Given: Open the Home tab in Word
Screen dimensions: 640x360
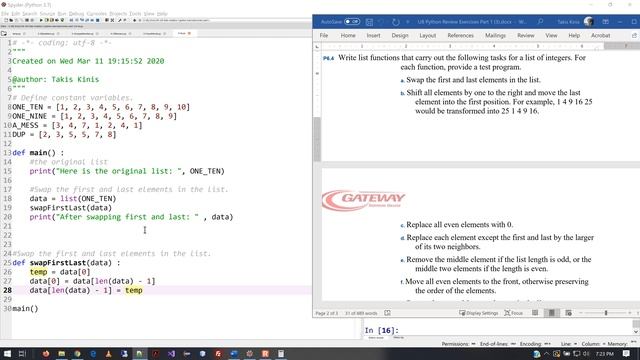Looking at the screenshot, I should click(x=348, y=36).
